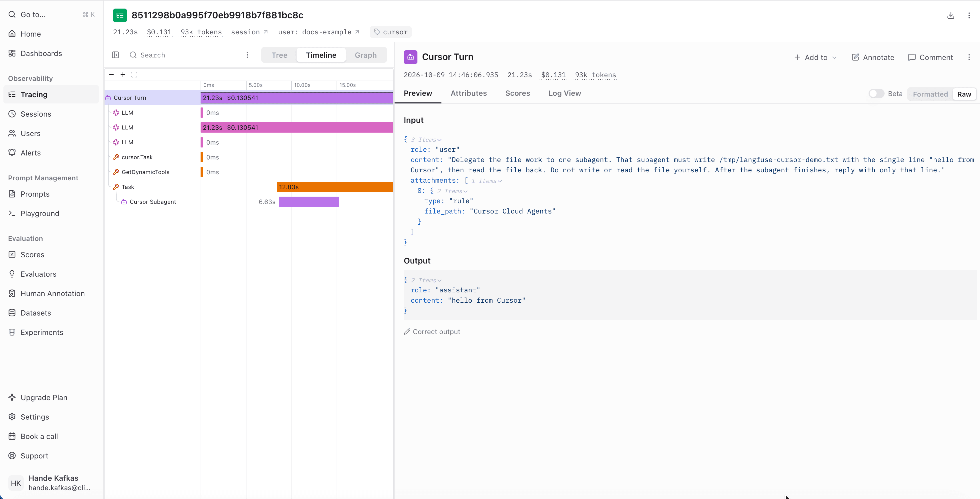Select the Sessions clock icon
This screenshot has height=499, width=980.
click(x=12, y=114)
